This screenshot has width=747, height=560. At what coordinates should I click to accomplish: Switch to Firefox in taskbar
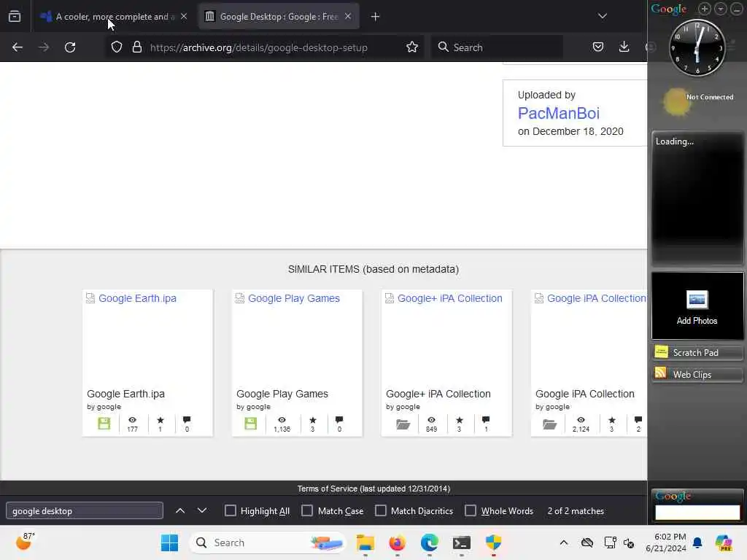pos(398,542)
